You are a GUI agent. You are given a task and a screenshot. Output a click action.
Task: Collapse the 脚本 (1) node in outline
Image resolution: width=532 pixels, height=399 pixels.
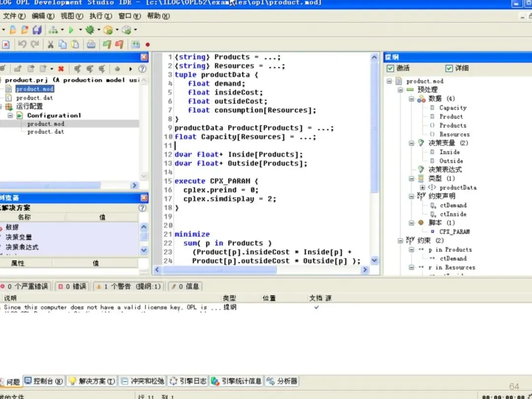point(411,223)
